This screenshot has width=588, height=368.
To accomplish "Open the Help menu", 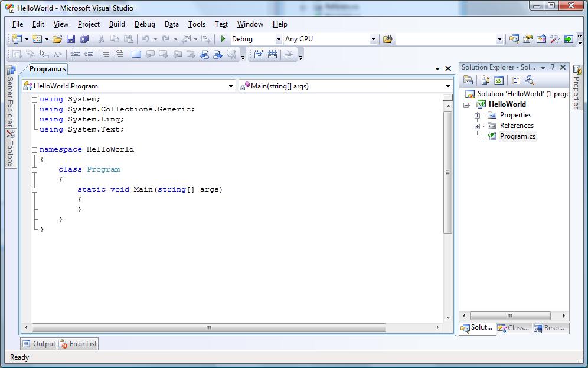I will point(280,24).
